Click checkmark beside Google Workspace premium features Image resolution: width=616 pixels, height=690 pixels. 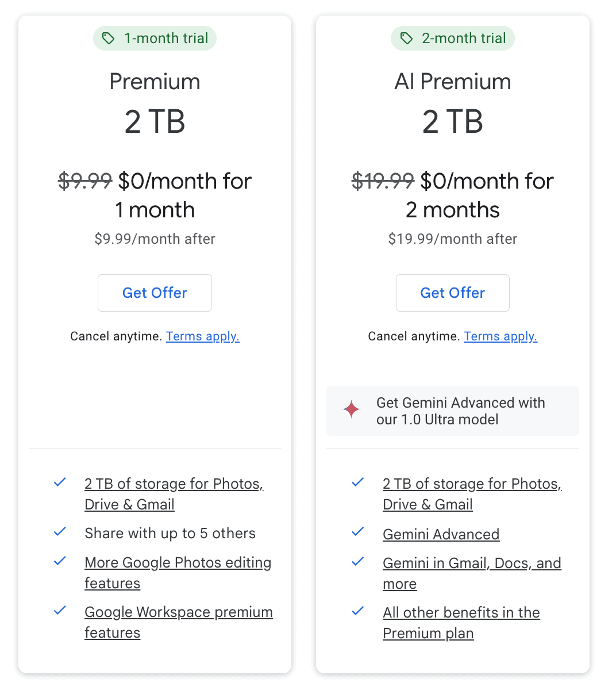click(x=60, y=611)
